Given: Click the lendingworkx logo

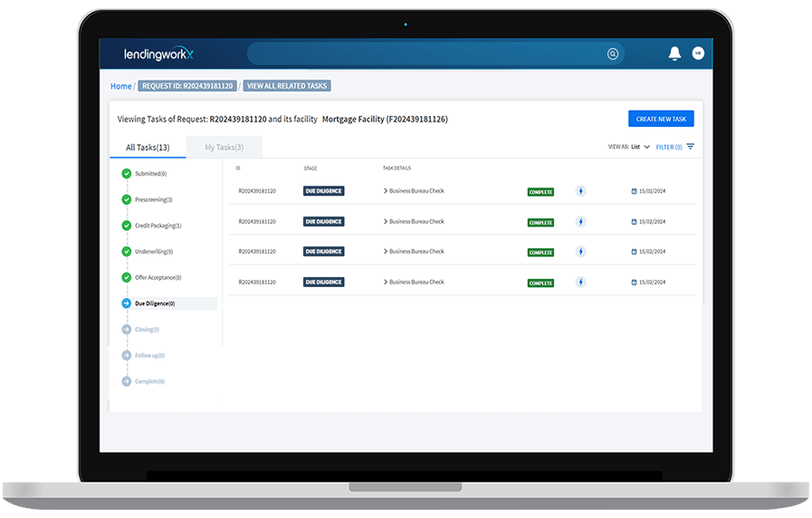Looking at the screenshot, I should click(x=158, y=54).
